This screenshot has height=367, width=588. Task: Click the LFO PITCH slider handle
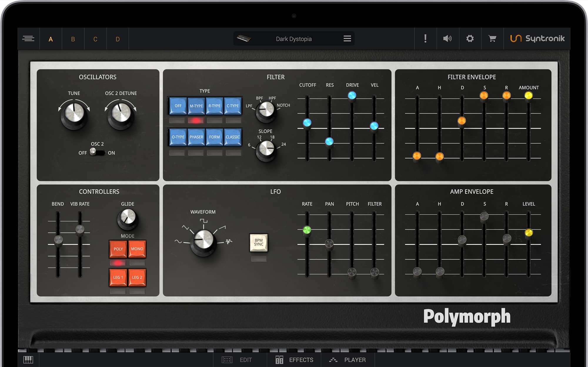[x=352, y=272]
